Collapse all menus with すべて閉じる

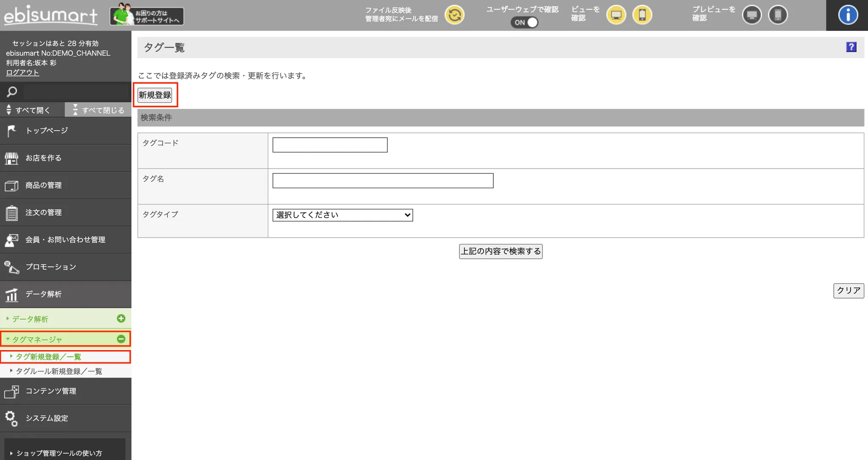coord(98,110)
